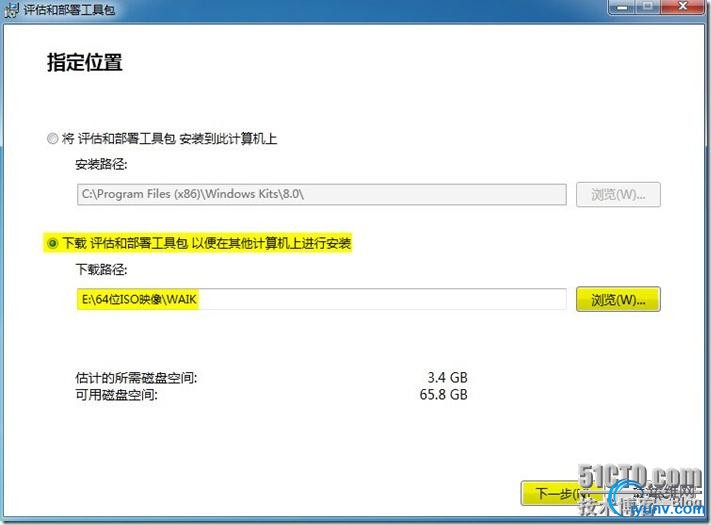Click the 指定位置 heading text
711x525 pixels.
click(x=85, y=62)
